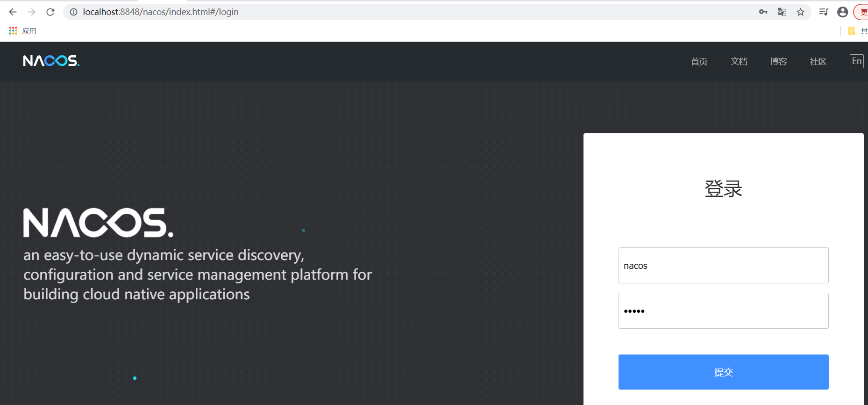Click the Chrome update button

[861, 12]
